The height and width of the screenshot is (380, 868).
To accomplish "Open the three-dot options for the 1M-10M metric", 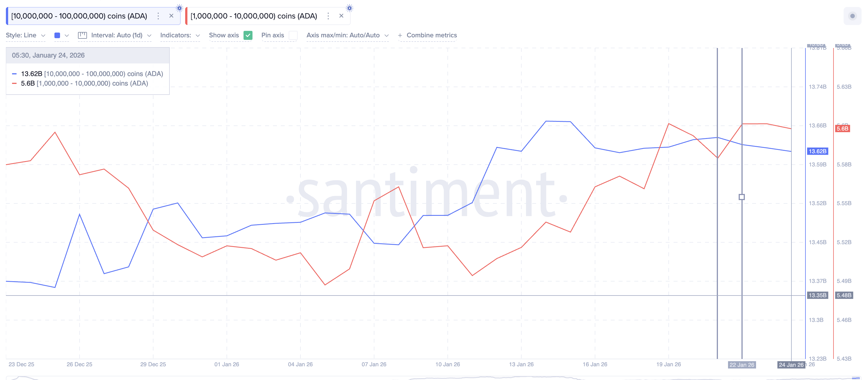I will [x=328, y=15].
